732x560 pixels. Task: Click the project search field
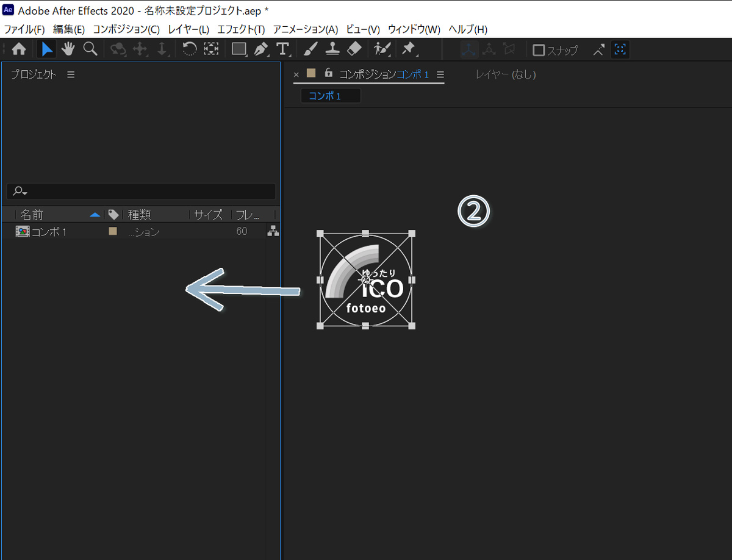click(x=141, y=191)
